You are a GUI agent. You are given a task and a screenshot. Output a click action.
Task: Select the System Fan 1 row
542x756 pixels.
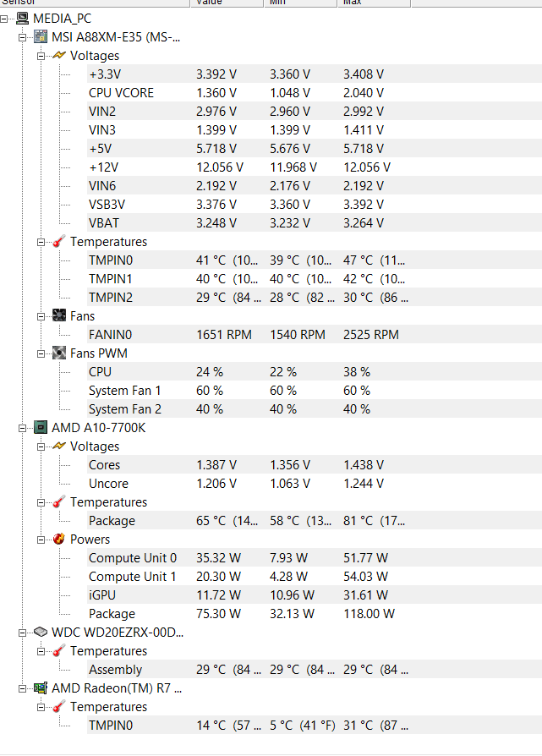pos(124,391)
